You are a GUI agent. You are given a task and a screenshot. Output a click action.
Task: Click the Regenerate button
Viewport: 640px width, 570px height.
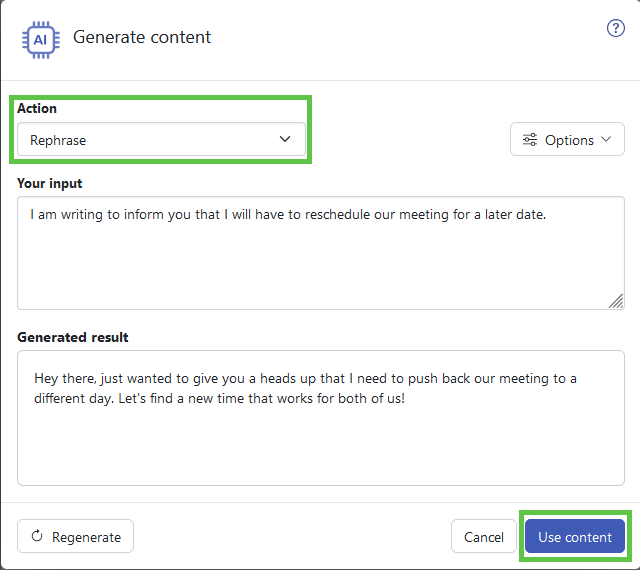point(76,536)
